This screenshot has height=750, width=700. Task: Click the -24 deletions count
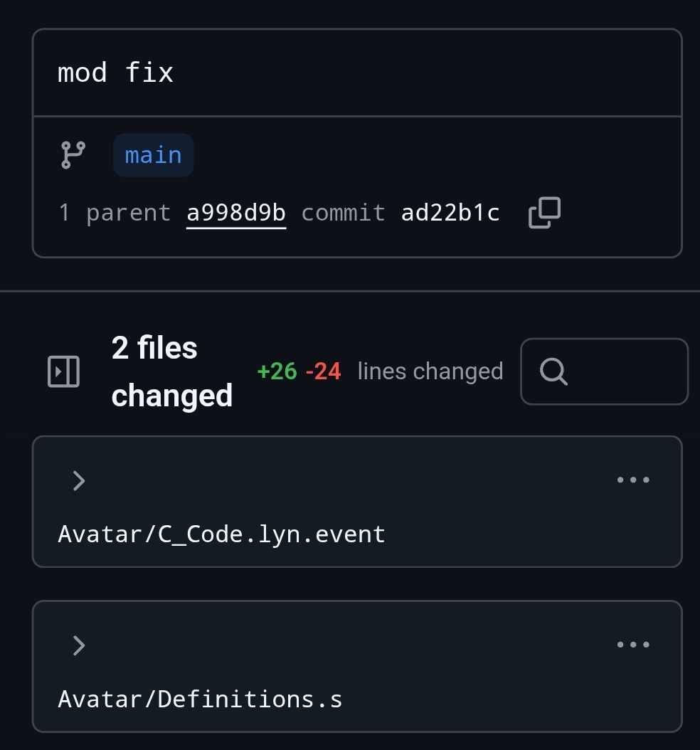(323, 371)
